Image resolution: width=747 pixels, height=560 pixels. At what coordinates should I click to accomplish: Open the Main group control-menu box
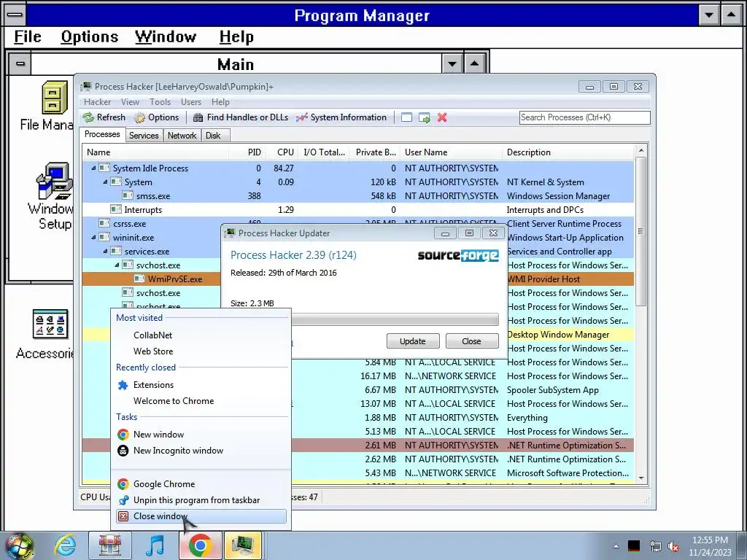click(x=20, y=63)
